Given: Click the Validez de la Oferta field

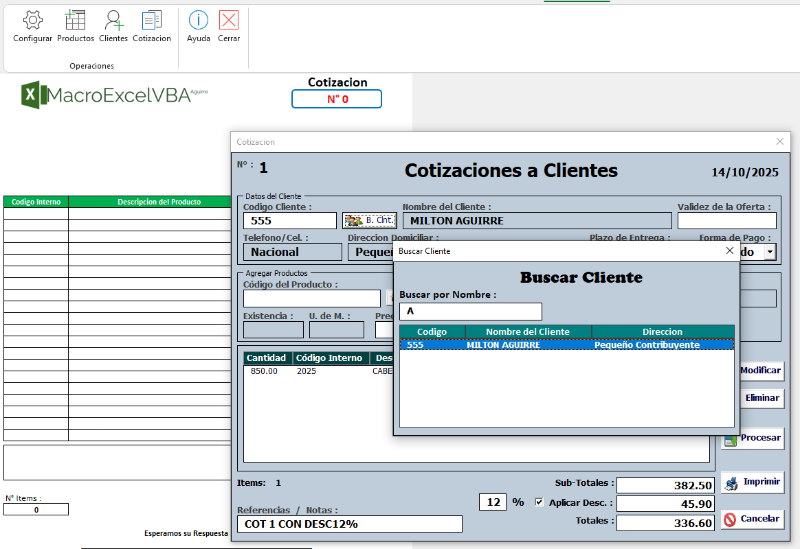Looking at the screenshot, I should click(x=727, y=220).
